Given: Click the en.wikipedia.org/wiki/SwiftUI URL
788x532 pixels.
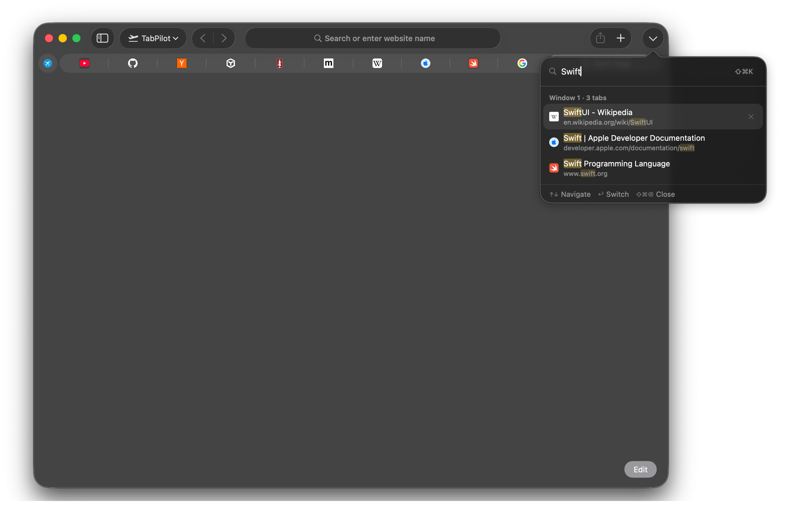Looking at the screenshot, I should click(x=608, y=122).
